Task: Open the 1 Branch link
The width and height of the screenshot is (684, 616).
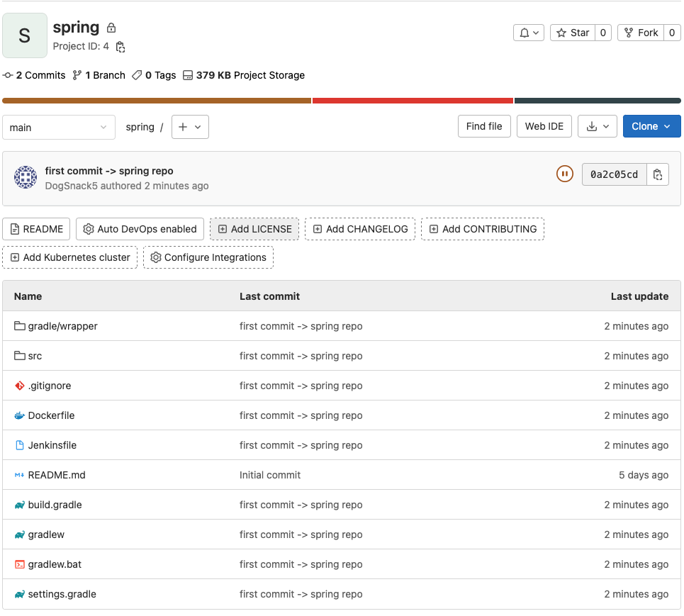Action: pos(99,75)
